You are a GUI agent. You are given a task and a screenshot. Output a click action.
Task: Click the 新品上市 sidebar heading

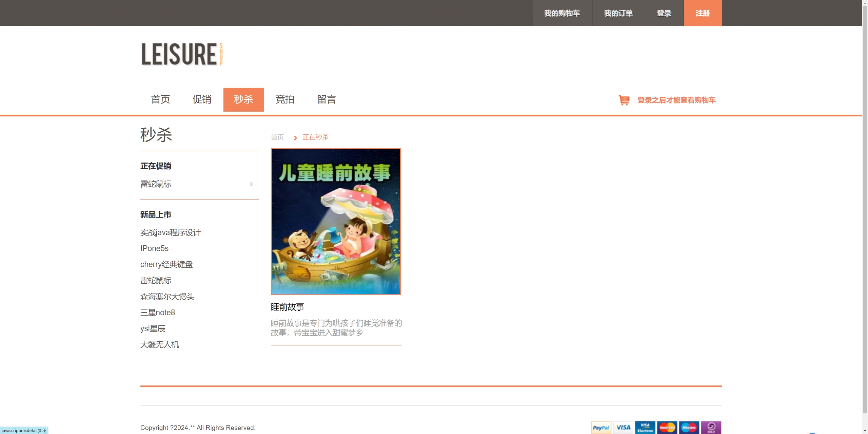tap(156, 214)
